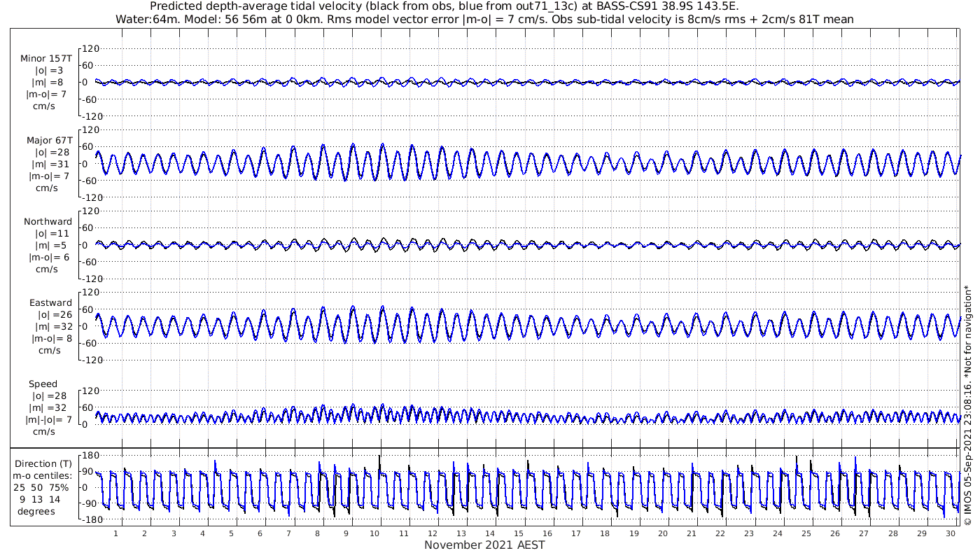The height and width of the screenshot is (560, 980).
Task: Select day 22 on the date axis
Action: click(x=720, y=533)
